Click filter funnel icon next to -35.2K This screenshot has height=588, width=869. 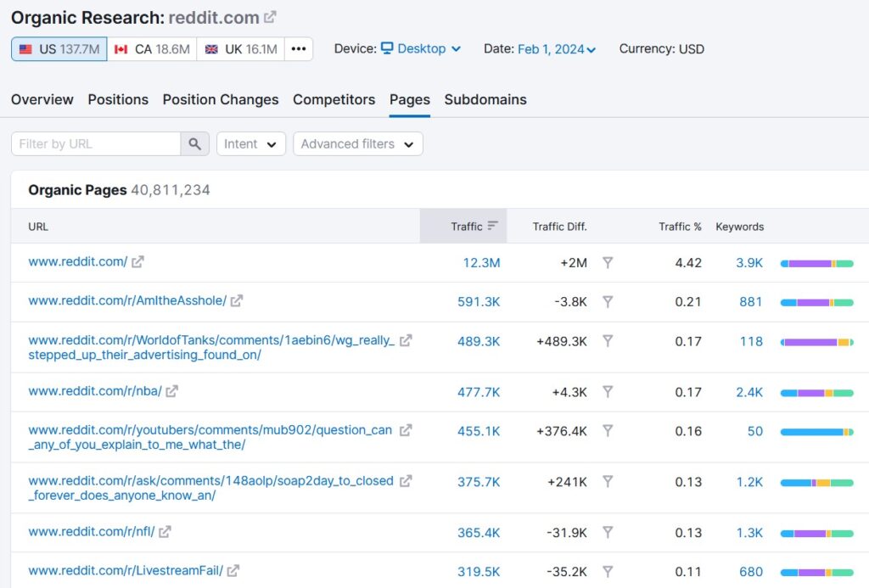pos(608,571)
